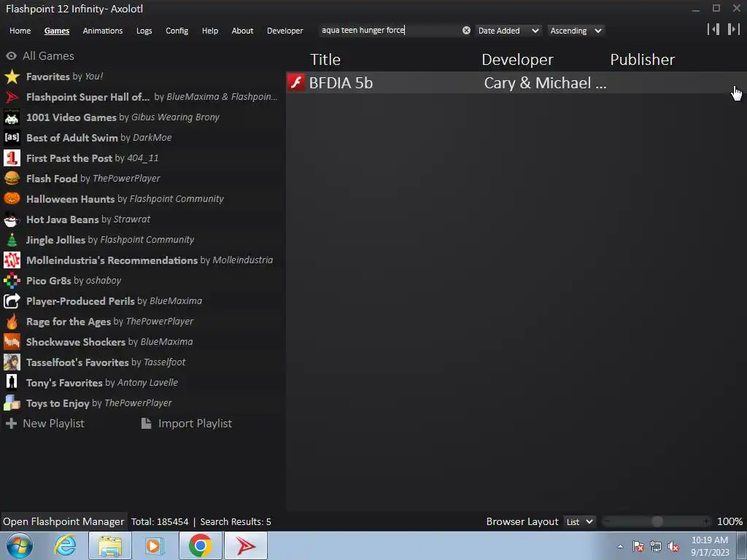Click the 'Search Results: 5' status text
The height and width of the screenshot is (560, 747).
coord(236,522)
